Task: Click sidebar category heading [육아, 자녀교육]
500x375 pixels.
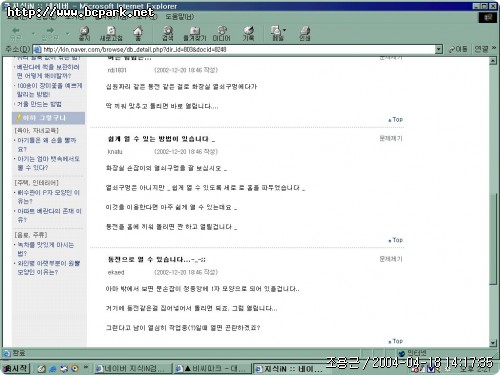Action: pos(36,130)
